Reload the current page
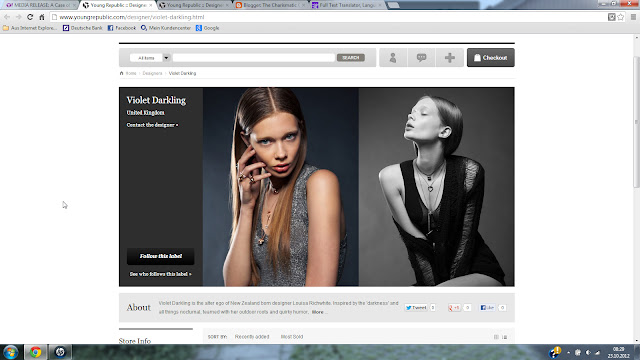The image size is (640, 360). pyautogui.click(x=30, y=17)
